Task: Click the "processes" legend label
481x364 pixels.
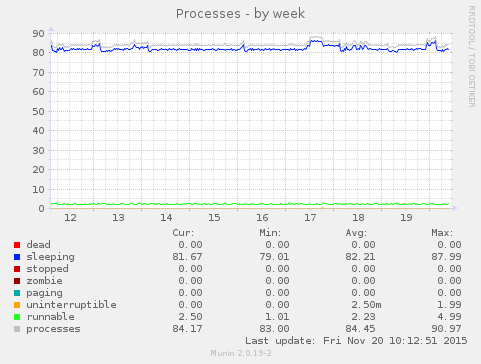Action: (x=53, y=329)
